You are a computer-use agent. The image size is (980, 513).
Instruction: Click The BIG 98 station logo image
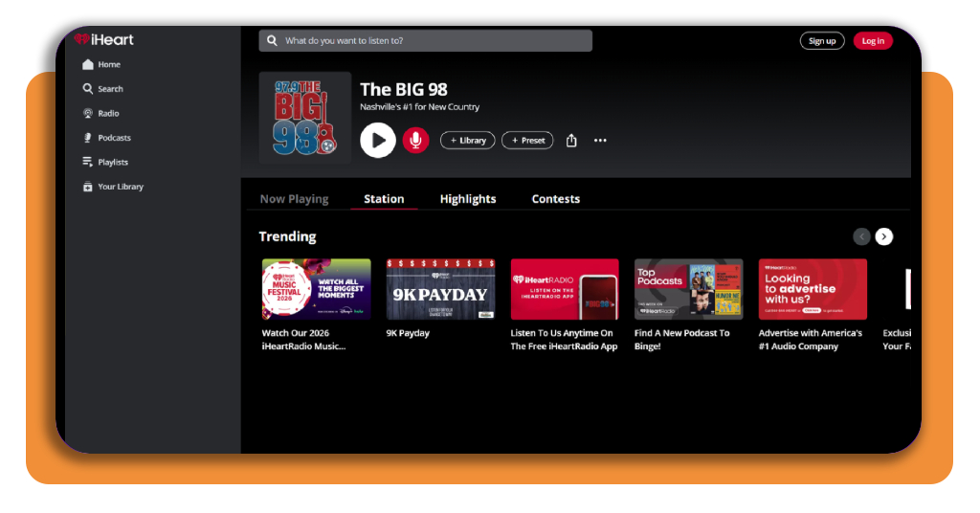[x=305, y=118]
